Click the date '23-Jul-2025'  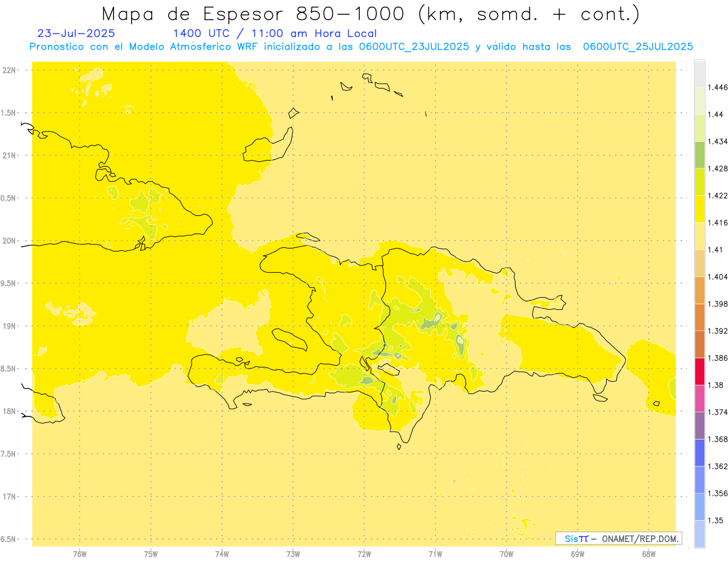click(x=76, y=33)
